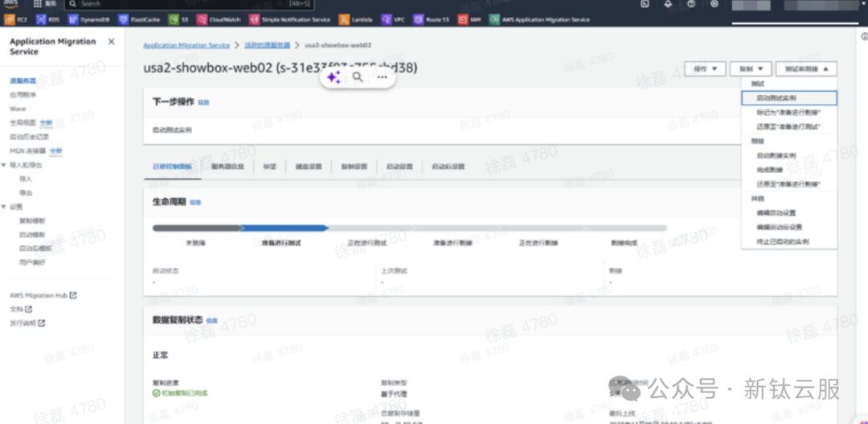Open the RDS shortcut icon
868x424 pixels.
point(40,19)
